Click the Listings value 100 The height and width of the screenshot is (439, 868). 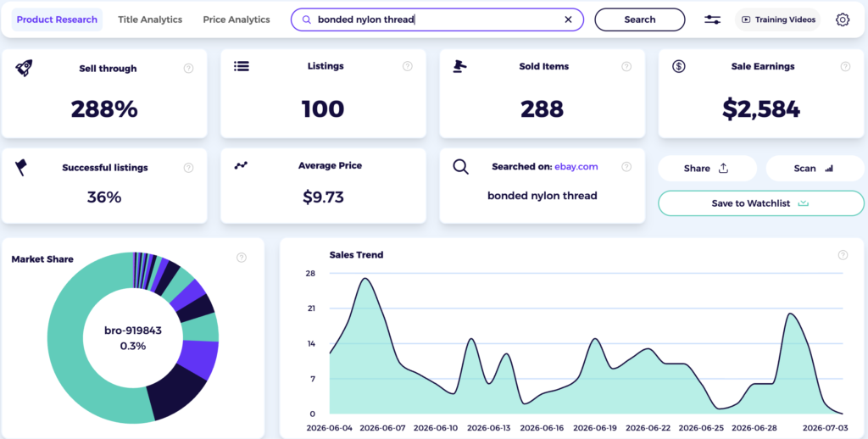tap(323, 109)
